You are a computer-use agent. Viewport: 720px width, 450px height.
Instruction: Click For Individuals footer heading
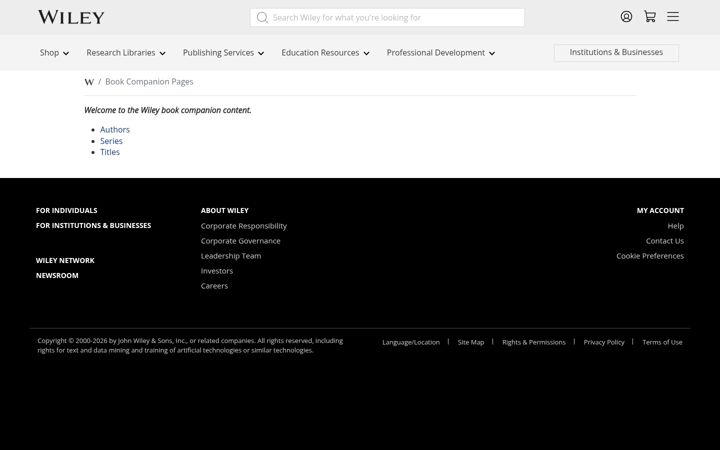(67, 210)
